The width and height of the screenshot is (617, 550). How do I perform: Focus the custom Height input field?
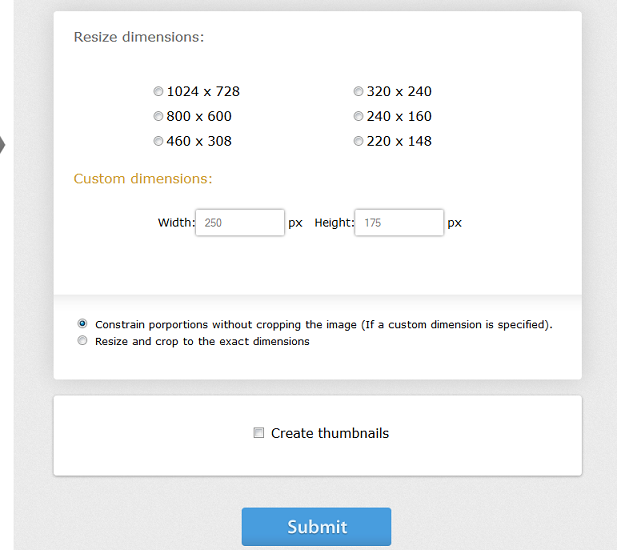coord(399,223)
